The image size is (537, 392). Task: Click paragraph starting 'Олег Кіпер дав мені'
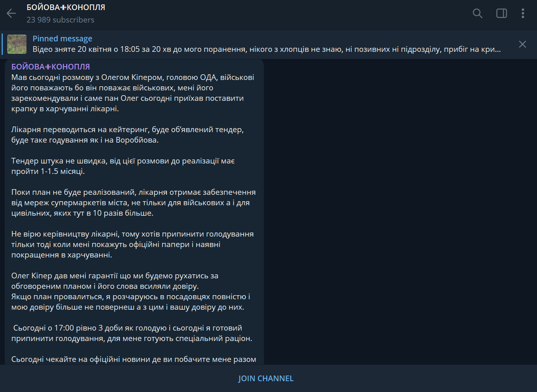(x=131, y=291)
